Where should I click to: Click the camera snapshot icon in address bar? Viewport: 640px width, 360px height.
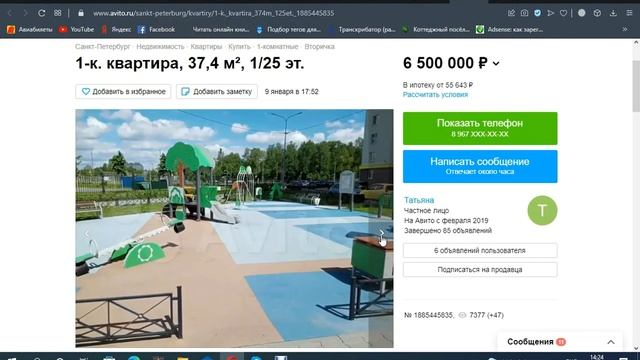[x=524, y=13]
